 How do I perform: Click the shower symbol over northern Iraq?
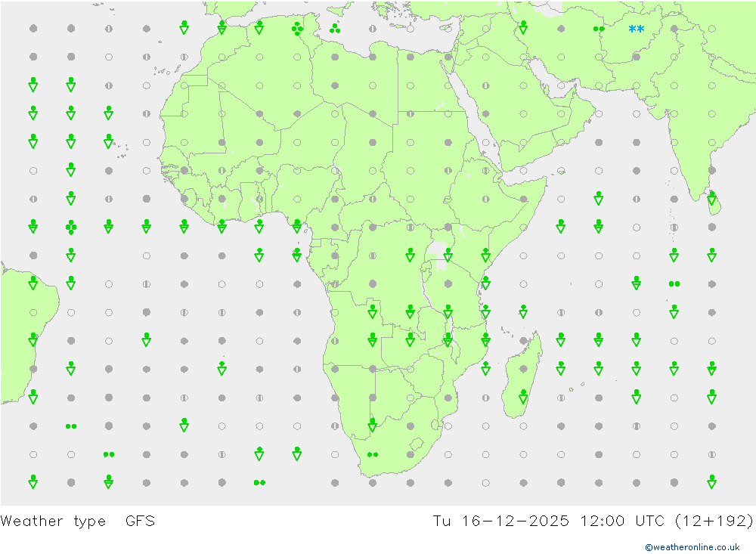coord(523,27)
